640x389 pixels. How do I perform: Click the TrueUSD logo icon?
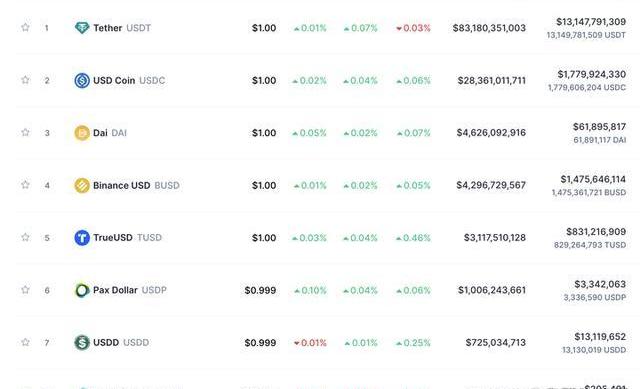point(82,238)
